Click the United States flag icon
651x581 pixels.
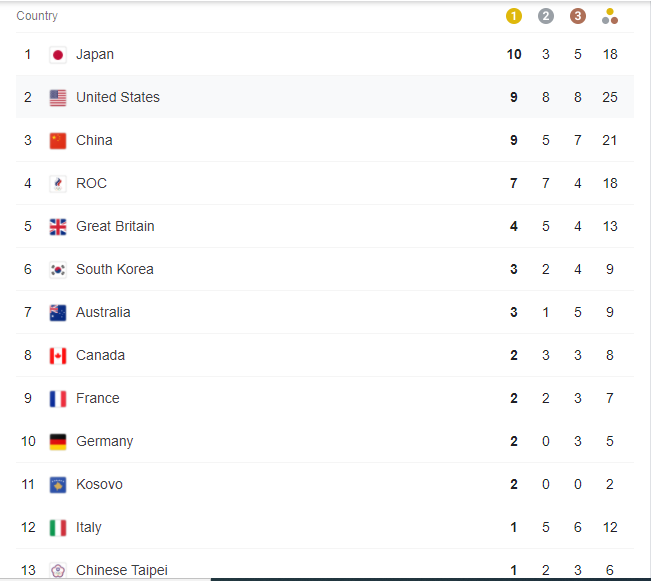58,98
